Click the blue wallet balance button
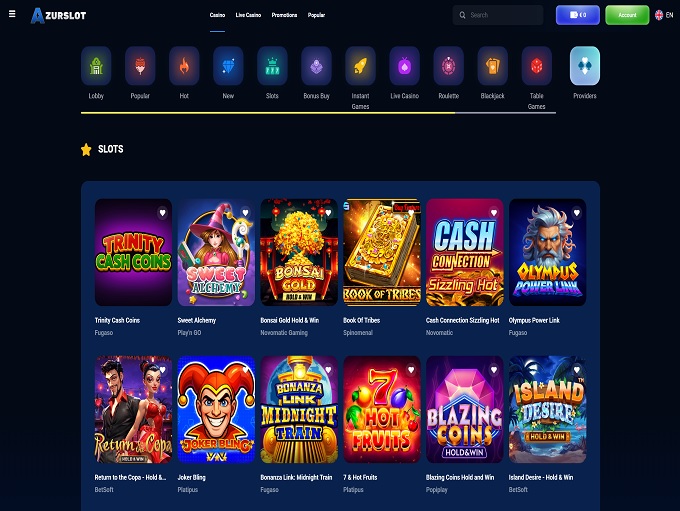 (x=578, y=15)
